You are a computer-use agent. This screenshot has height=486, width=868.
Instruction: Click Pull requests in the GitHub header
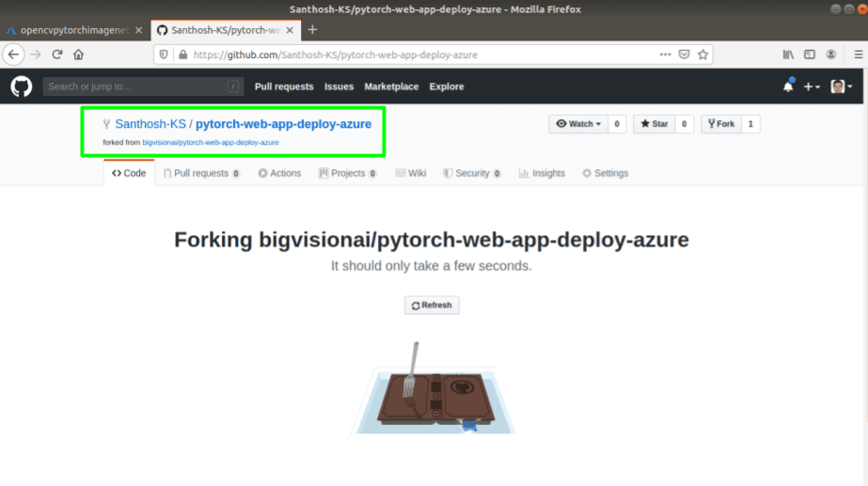pyautogui.click(x=284, y=86)
